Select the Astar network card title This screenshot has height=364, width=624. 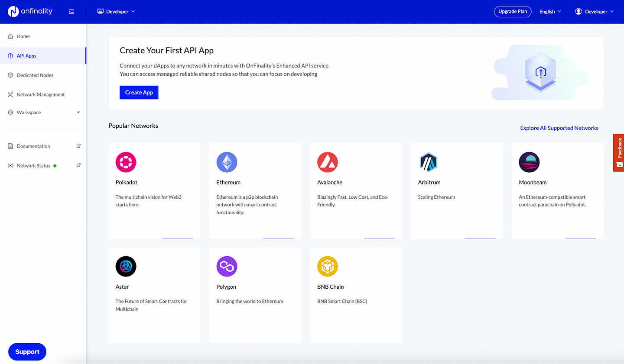[122, 287]
